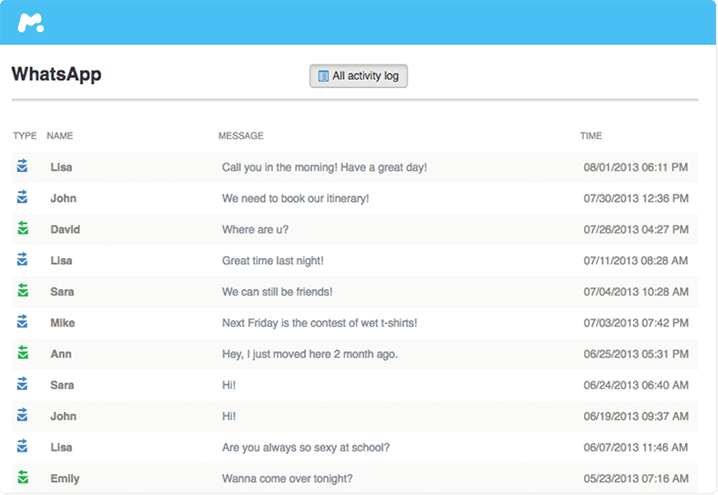Click timestamp 07/30/2013 12:36 PM
This screenshot has height=495, width=718.
[635, 199]
